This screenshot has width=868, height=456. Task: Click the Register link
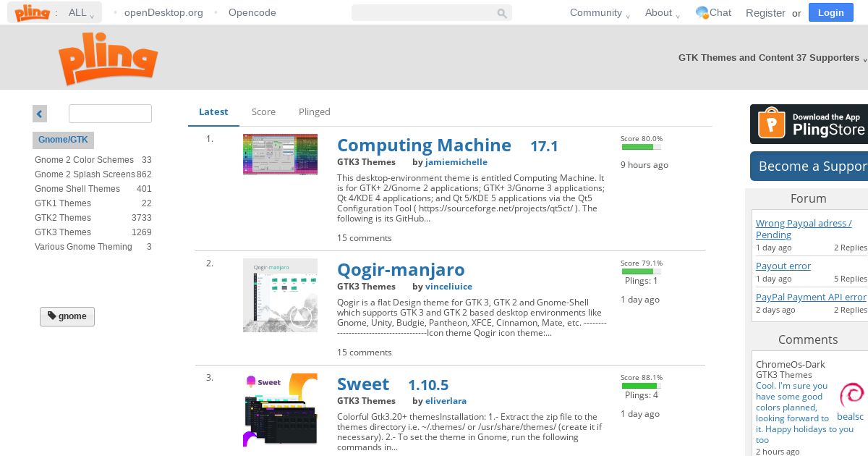point(765,12)
